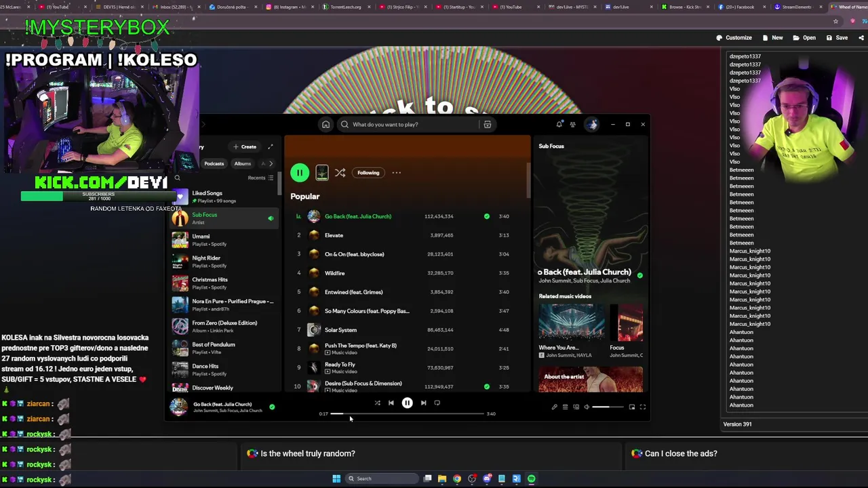This screenshot has width=868, height=488.
Task: Open From Zero (Deluxe Edition) album
Action: point(224,326)
